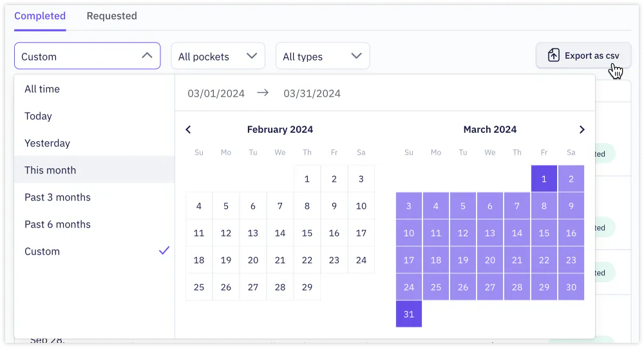Pick the Yesterday range option
644x348 pixels.
coord(95,143)
